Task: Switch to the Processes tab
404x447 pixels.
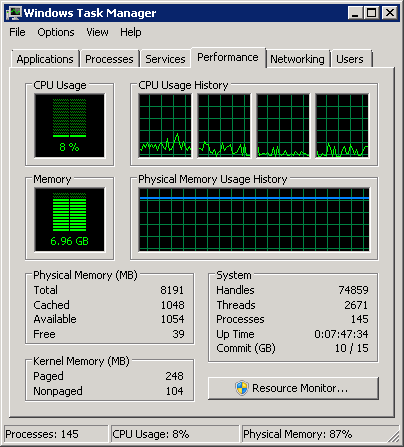Action: [x=109, y=59]
